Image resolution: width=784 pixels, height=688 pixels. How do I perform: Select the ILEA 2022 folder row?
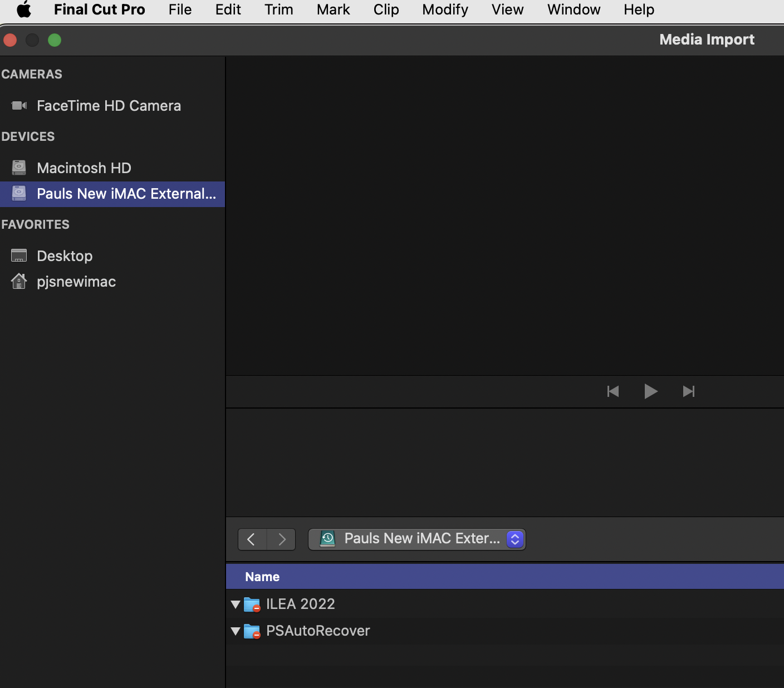pos(505,604)
